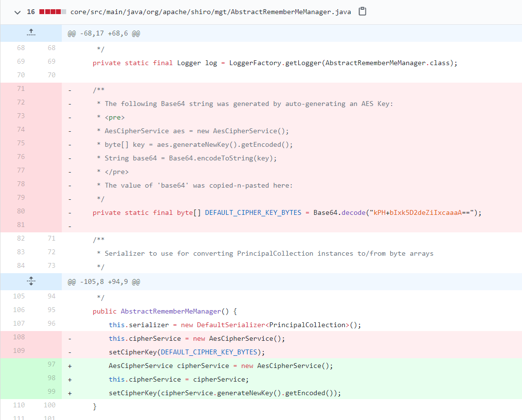
Task: Click the Logger log declaration code line
Action: [275, 63]
